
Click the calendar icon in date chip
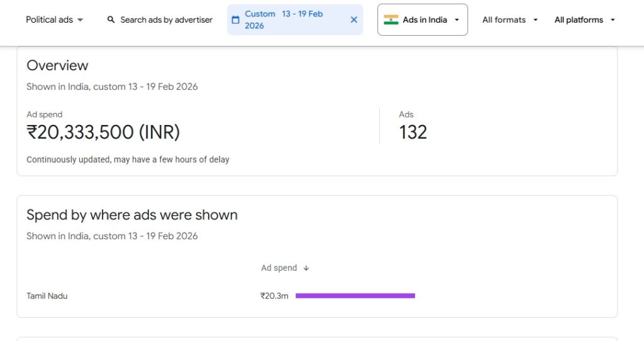[236, 20]
